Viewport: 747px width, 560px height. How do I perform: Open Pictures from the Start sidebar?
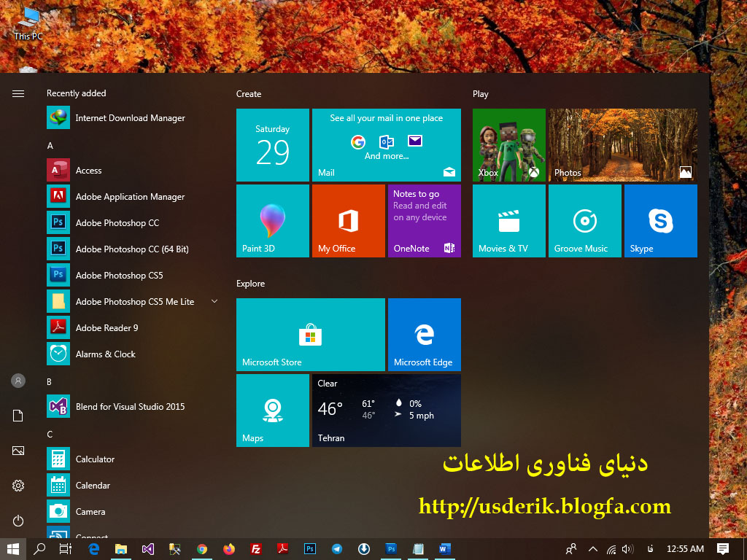click(x=18, y=451)
